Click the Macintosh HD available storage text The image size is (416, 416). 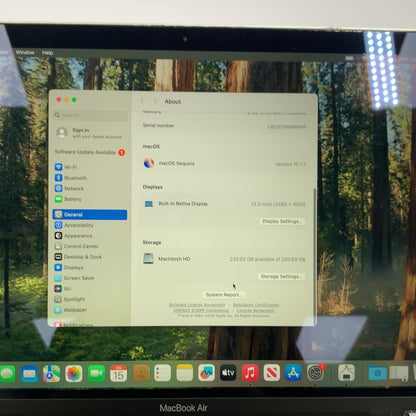[x=267, y=259]
